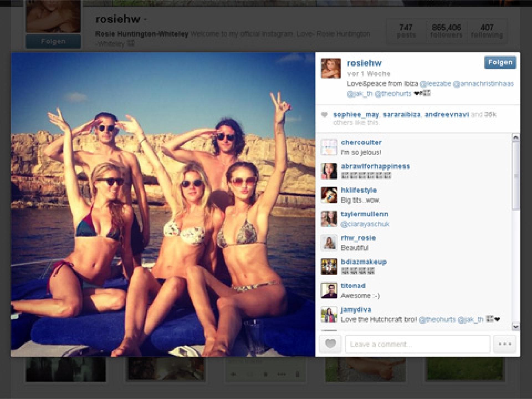
Task: Open chercoulter's profile avatar
Action: [329, 147]
